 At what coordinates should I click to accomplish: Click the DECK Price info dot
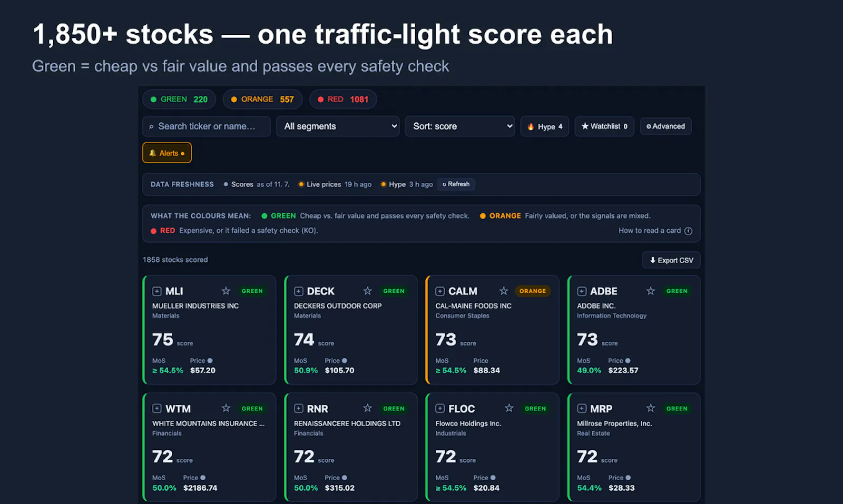[x=345, y=361]
